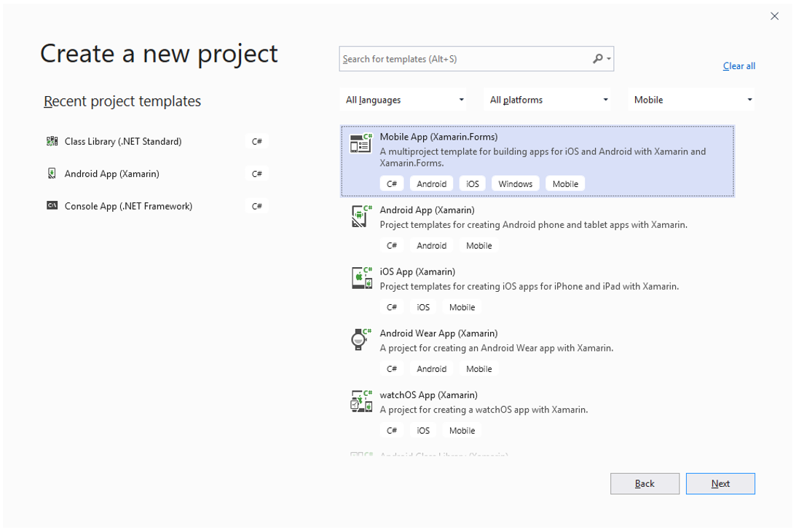Click the C# tag beside recent Android App
The image size is (796, 532).
pyautogui.click(x=257, y=174)
